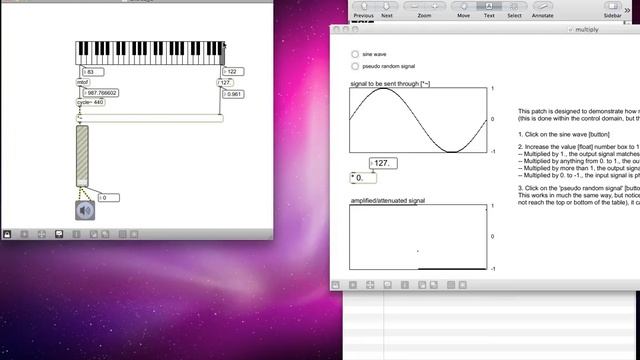Click the number box showing 0.961
Image resolution: width=640 pixels, height=360 pixels.
click(x=233, y=94)
